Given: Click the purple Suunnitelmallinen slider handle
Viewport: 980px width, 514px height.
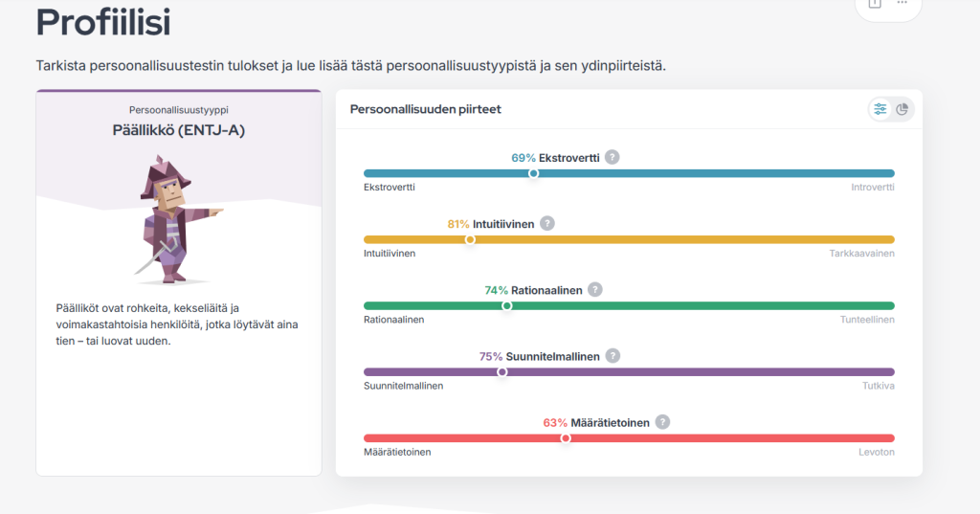Looking at the screenshot, I should point(501,371).
